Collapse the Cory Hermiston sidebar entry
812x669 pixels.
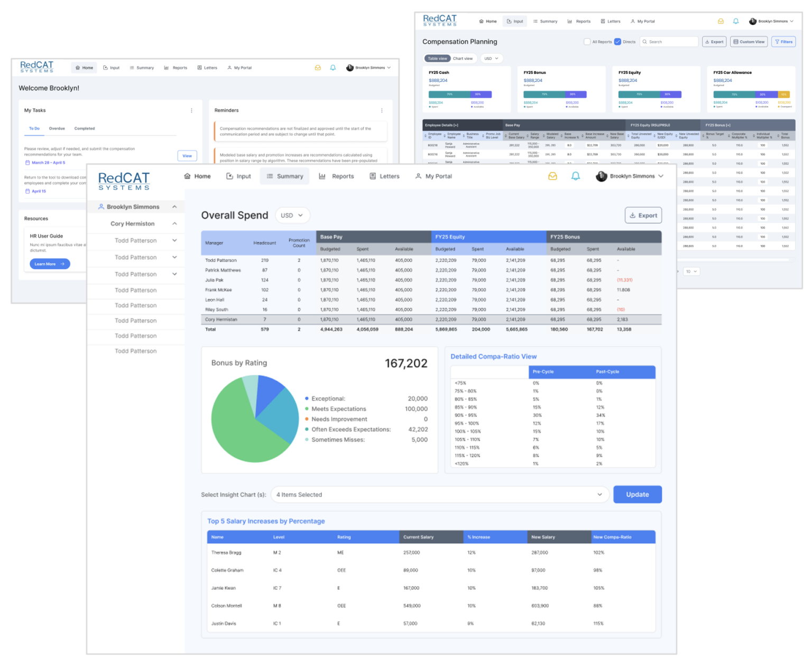(174, 223)
